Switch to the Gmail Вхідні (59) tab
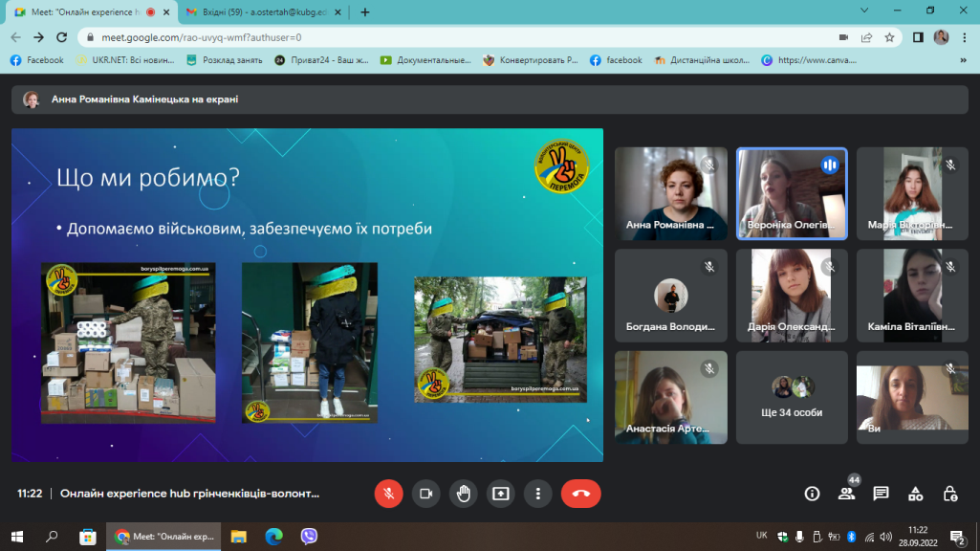The height and width of the screenshot is (551, 980). [264, 11]
